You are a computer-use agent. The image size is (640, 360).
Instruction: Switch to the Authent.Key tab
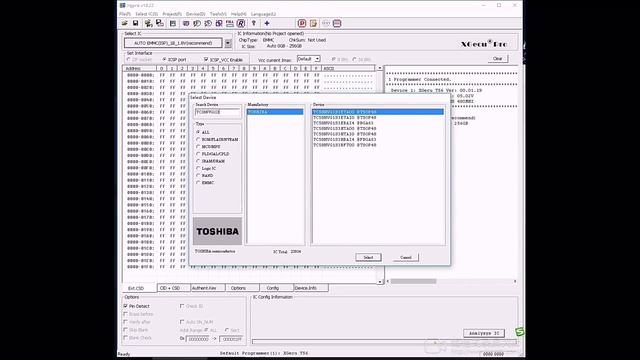pos(208,288)
